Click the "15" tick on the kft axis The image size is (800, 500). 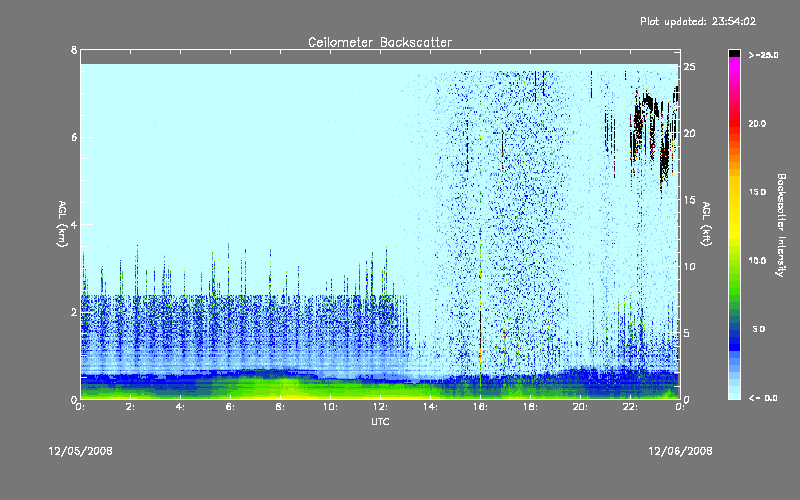pos(689,200)
